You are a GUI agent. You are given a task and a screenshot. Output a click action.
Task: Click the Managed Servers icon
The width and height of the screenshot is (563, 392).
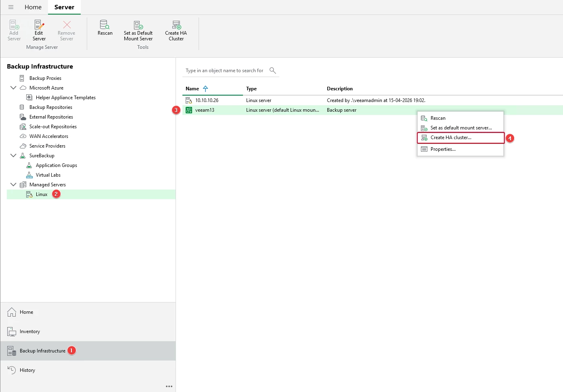pos(23,185)
